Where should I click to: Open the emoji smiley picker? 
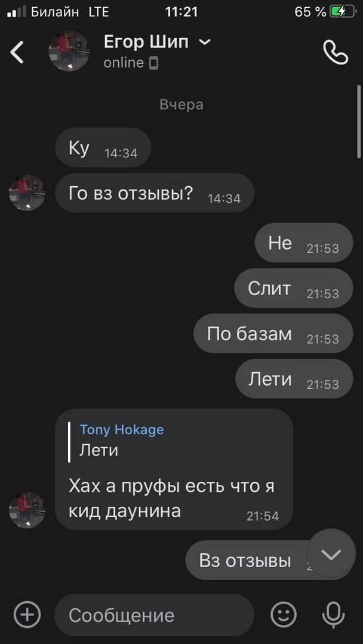284,615
